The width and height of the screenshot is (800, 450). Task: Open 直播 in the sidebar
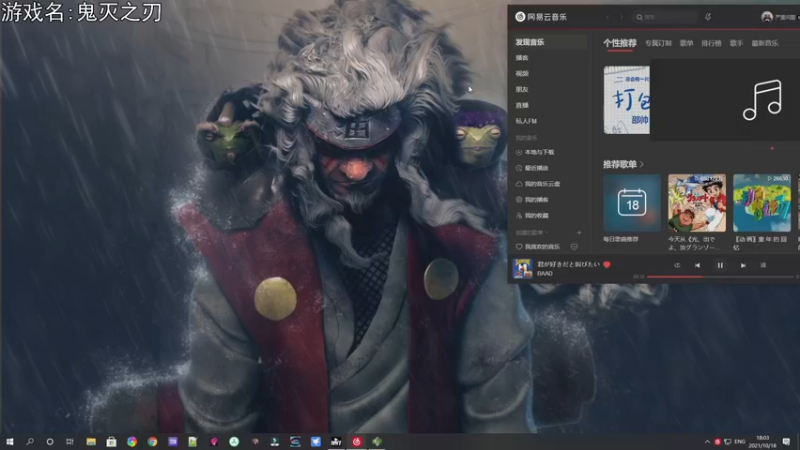[x=522, y=105]
